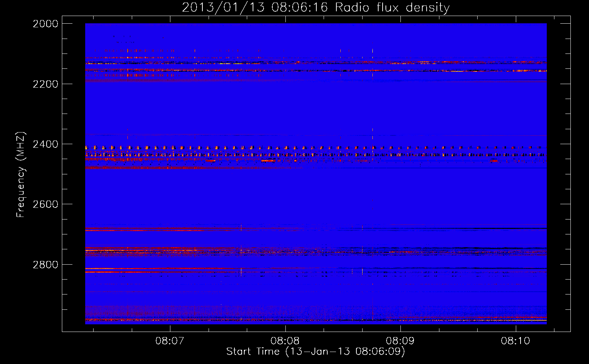This screenshot has width=589, height=364.
Task: Click the plot title "Radio flux density"
Action: coord(392,8)
